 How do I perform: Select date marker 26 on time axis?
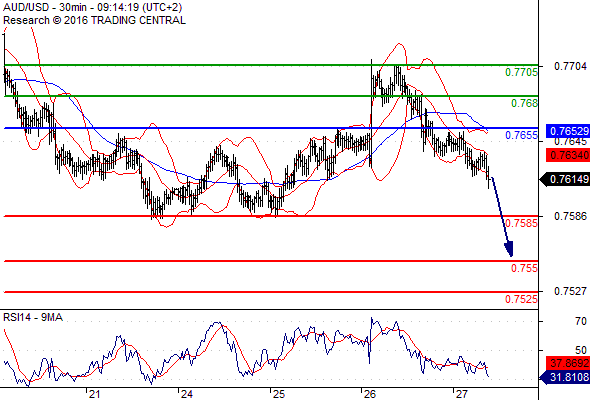point(370,394)
